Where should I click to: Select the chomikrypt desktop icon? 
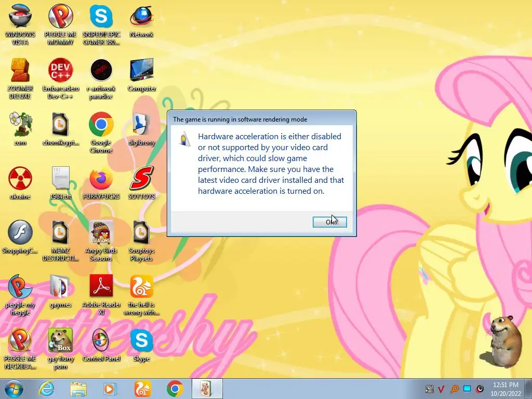coord(60,129)
